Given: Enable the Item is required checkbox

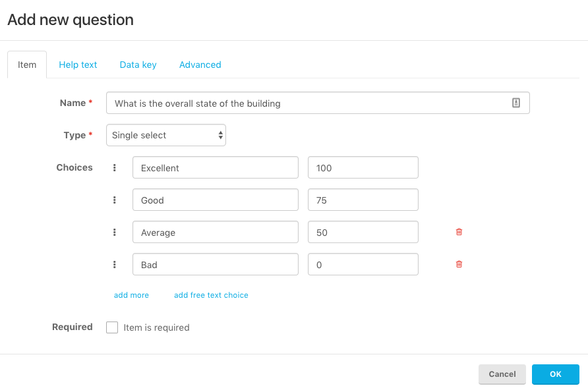Looking at the screenshot, I should (112, 327).
